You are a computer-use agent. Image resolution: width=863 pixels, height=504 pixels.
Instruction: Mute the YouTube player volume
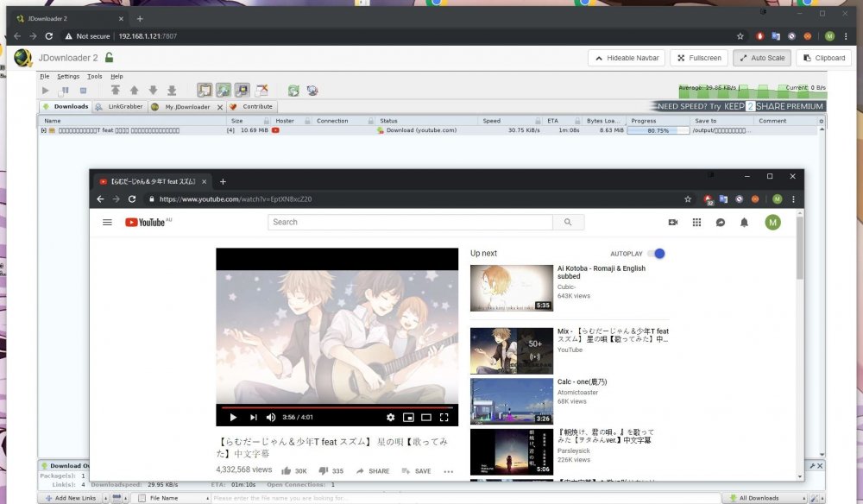click(271, 418)
